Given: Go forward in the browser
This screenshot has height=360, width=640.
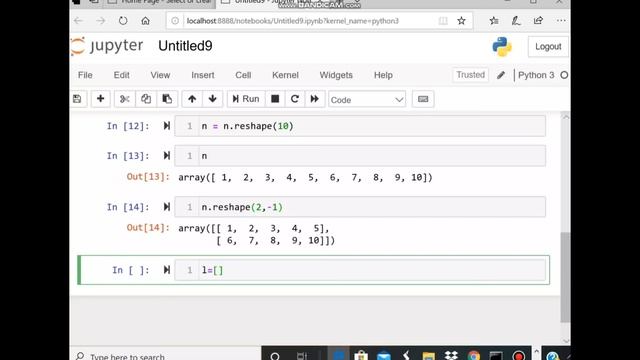Looking at the screenshot, I should (x=100, y=21).
